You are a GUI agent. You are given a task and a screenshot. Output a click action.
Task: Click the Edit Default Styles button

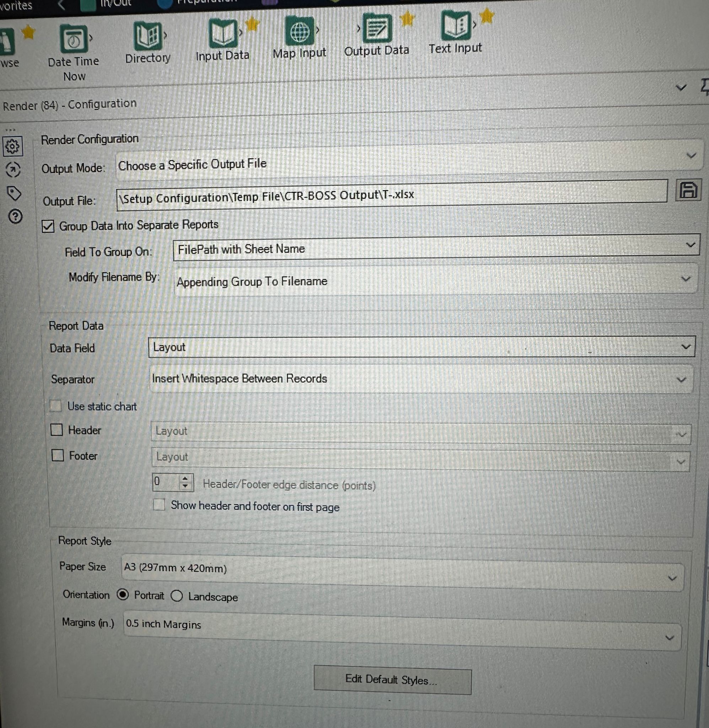392,680
